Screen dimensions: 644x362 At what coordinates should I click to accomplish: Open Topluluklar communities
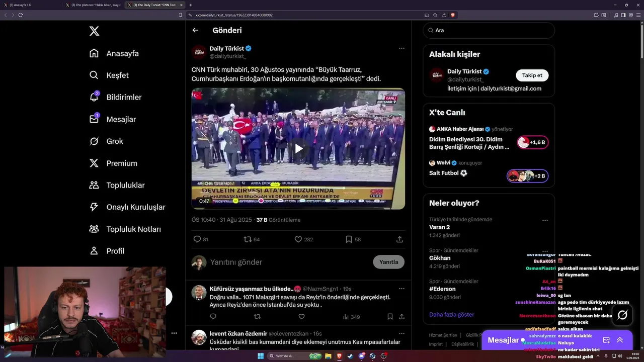coord(117,185)
